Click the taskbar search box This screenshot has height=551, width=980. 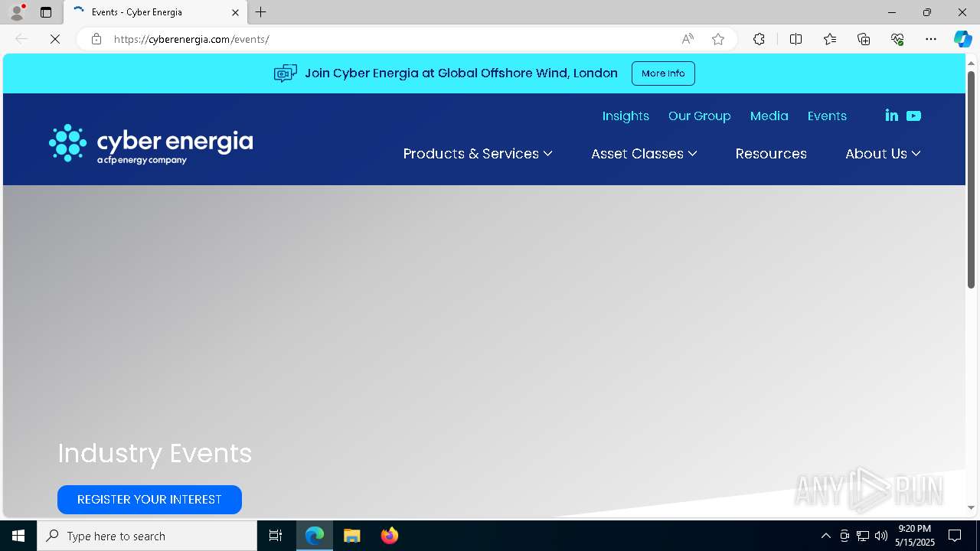147,536
